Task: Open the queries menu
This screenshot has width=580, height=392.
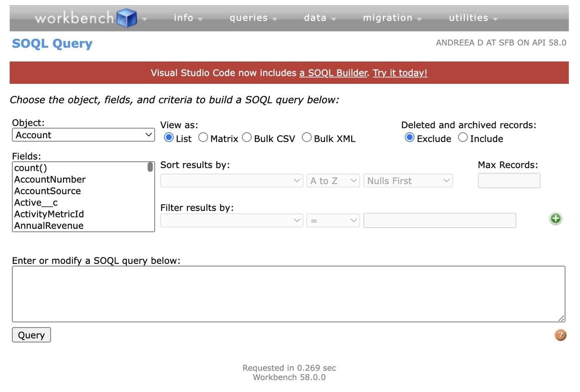Action: [254, 18]
